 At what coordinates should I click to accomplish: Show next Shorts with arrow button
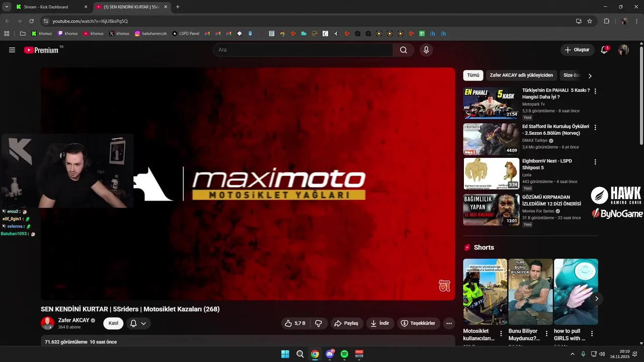(x=596, y=299)
